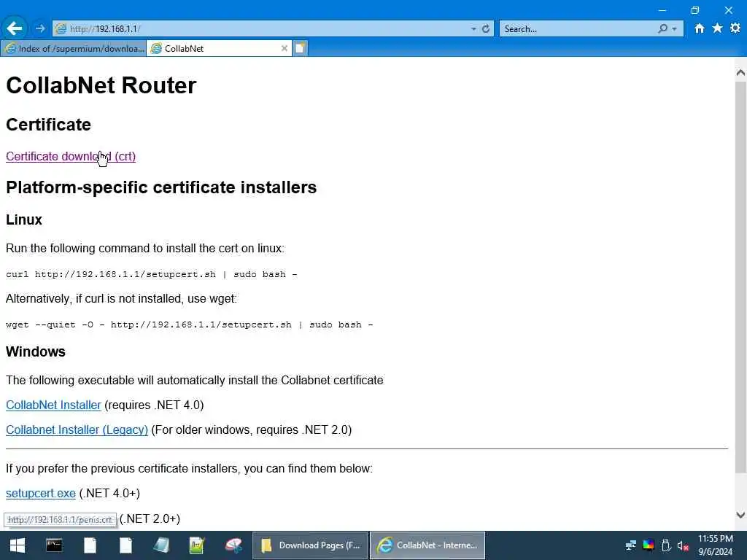Go to the Home page icon
747x560 pixels.
click(699, 28)
